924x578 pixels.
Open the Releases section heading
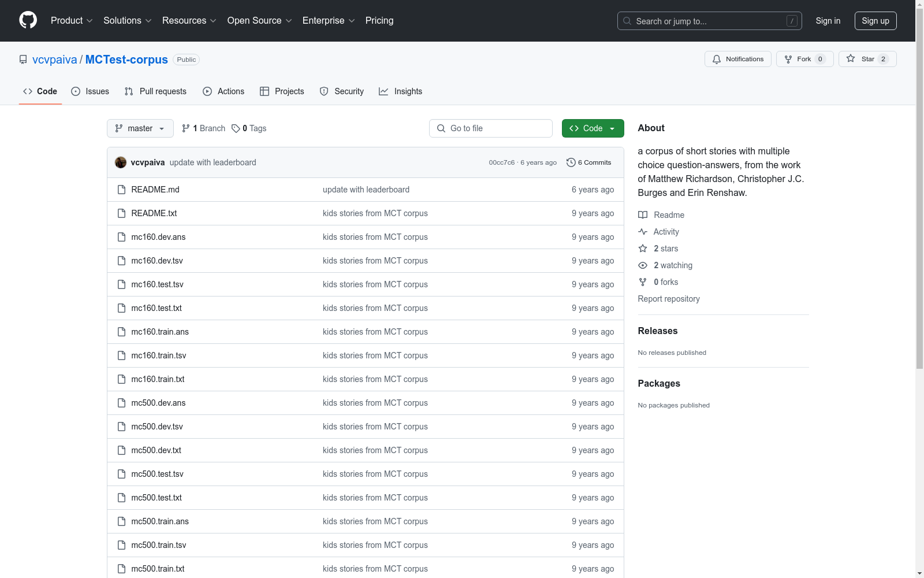(x=658, y=331)
